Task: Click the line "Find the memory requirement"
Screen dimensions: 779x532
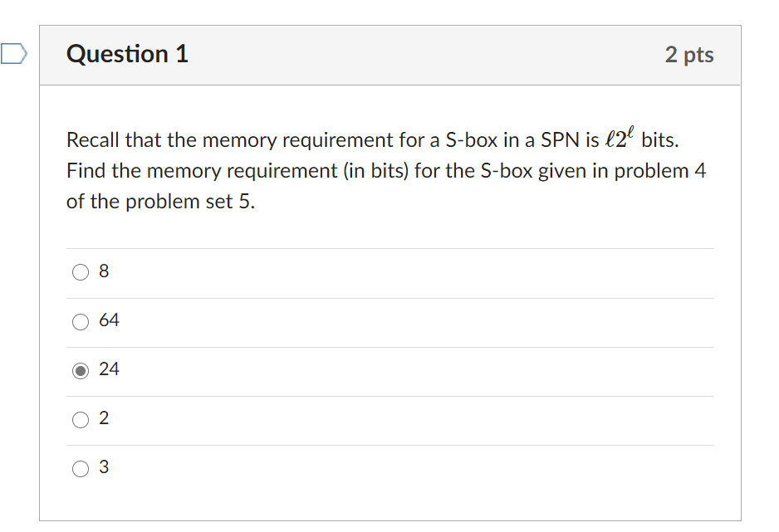Action: coord(386,171)
